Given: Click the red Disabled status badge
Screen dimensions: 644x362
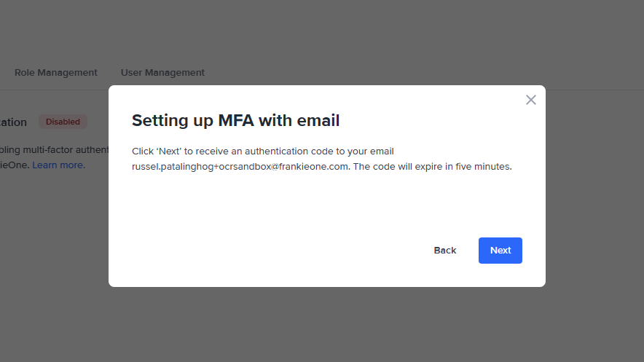Looking at the screenshot, I should pos(63,122).
